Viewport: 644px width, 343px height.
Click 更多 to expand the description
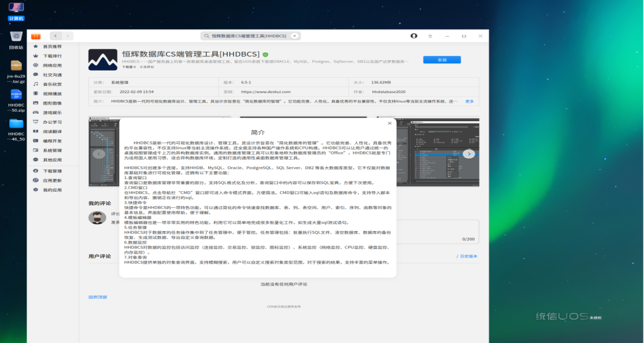click(x=469, y=101)
